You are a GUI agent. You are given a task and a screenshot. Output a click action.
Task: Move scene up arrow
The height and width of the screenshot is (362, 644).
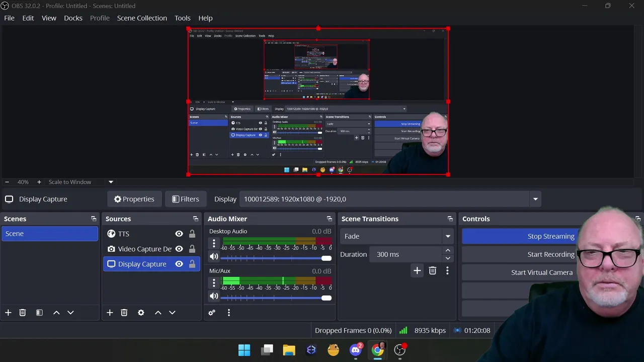(x=56, y=313)
